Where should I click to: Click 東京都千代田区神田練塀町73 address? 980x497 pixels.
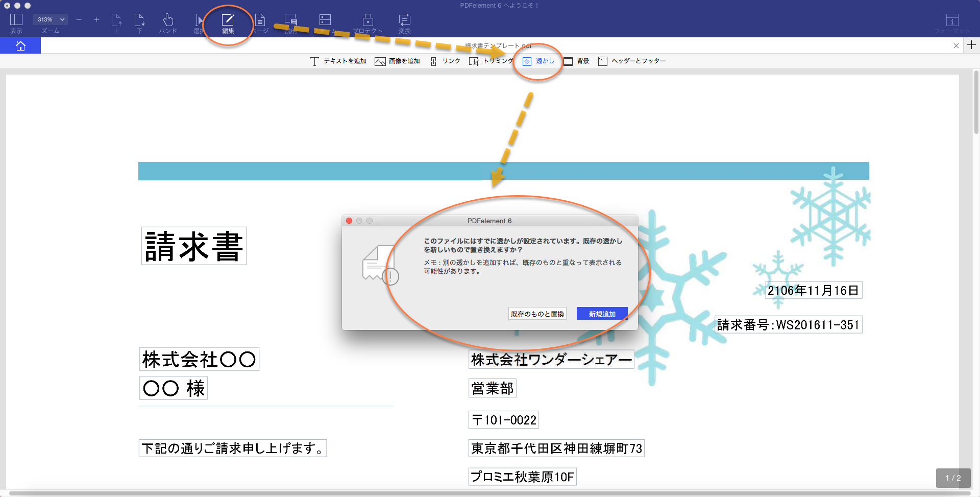(556, 448)
